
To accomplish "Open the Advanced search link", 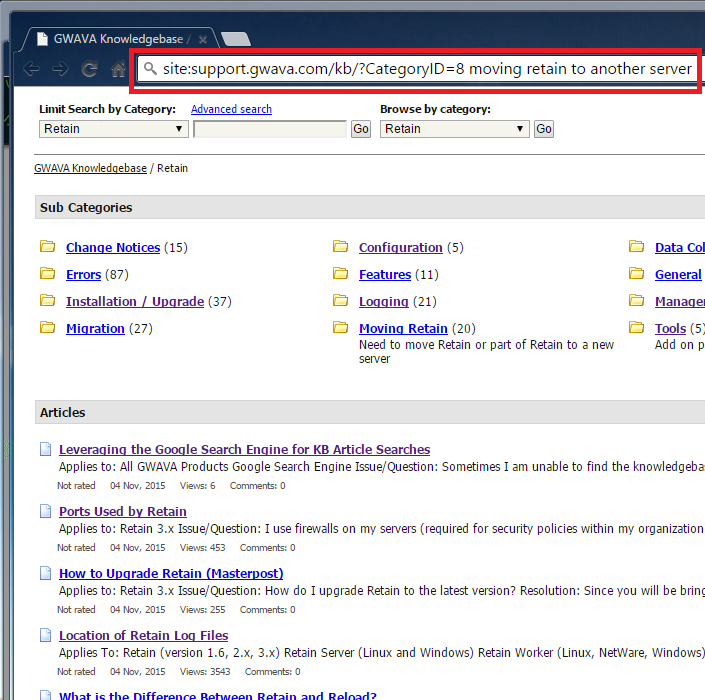I will coord(231,109).
